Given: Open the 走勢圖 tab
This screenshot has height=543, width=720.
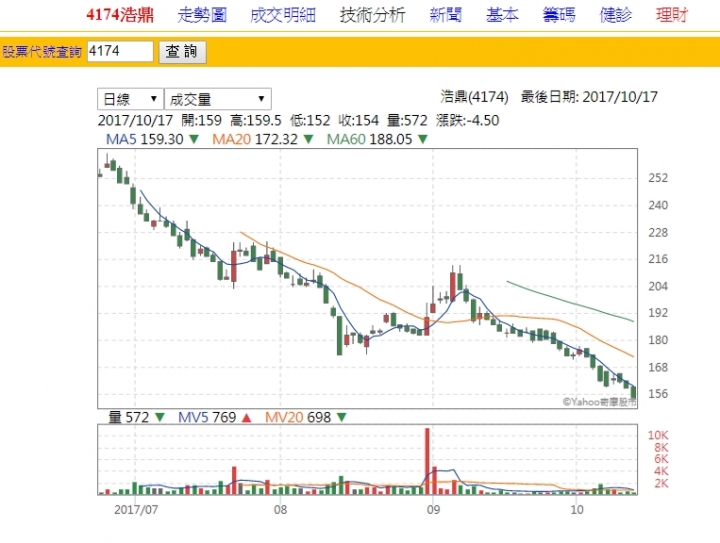Looking at the screenshot, I should point(202,15).
